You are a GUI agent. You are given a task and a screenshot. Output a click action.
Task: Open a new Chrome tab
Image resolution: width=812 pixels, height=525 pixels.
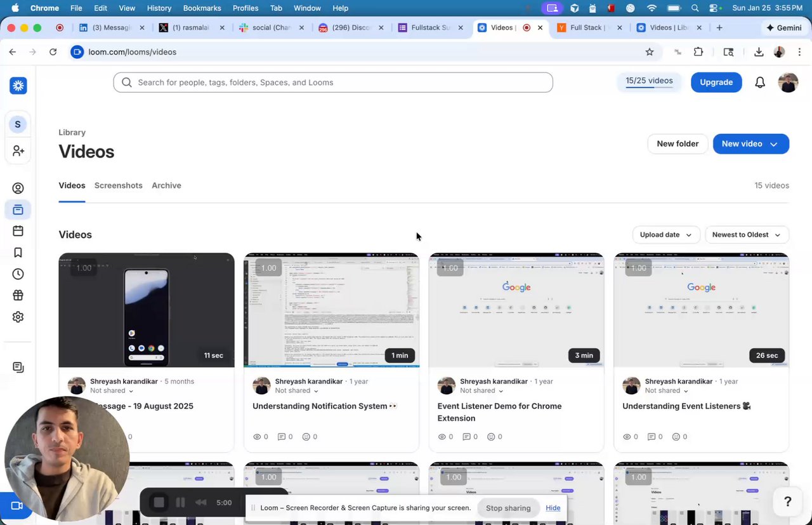click(719, 28)
